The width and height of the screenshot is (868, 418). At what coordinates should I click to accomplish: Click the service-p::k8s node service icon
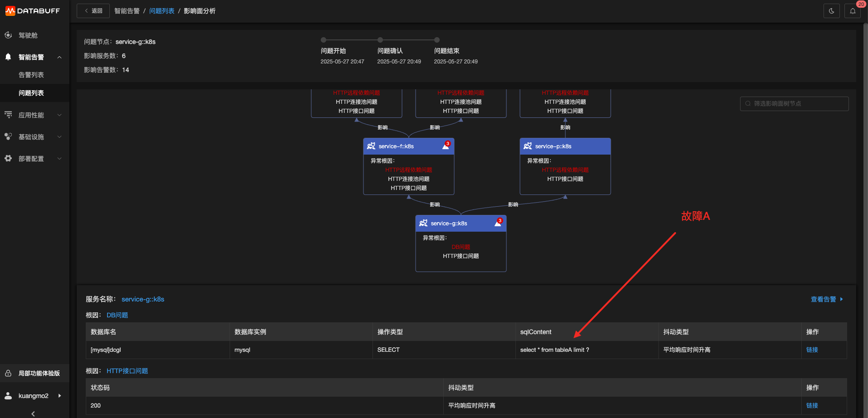(528, 146)
